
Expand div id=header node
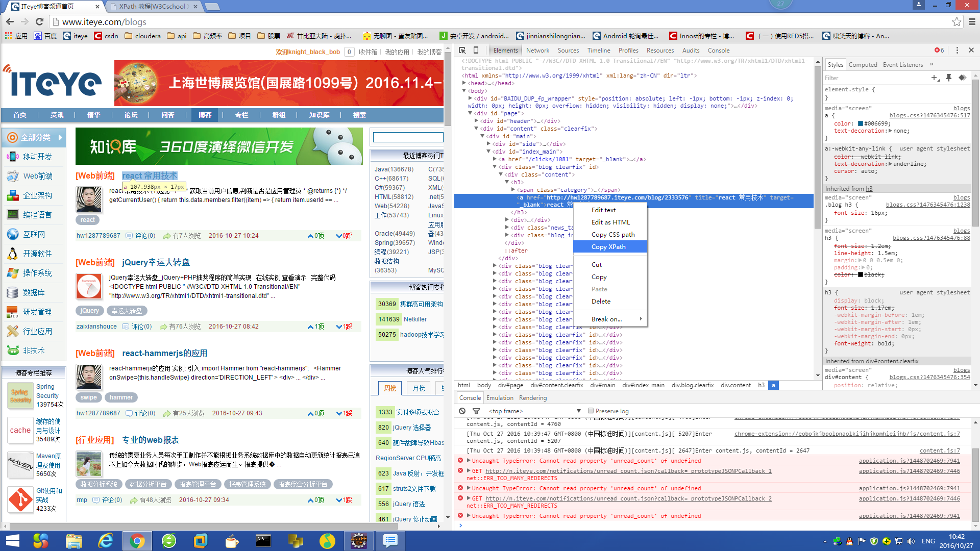476,121
